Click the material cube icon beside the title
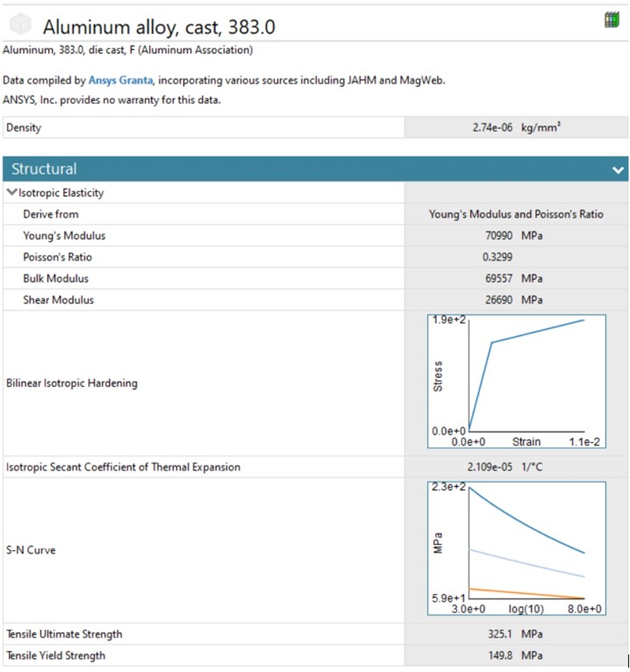 (20, 24)
